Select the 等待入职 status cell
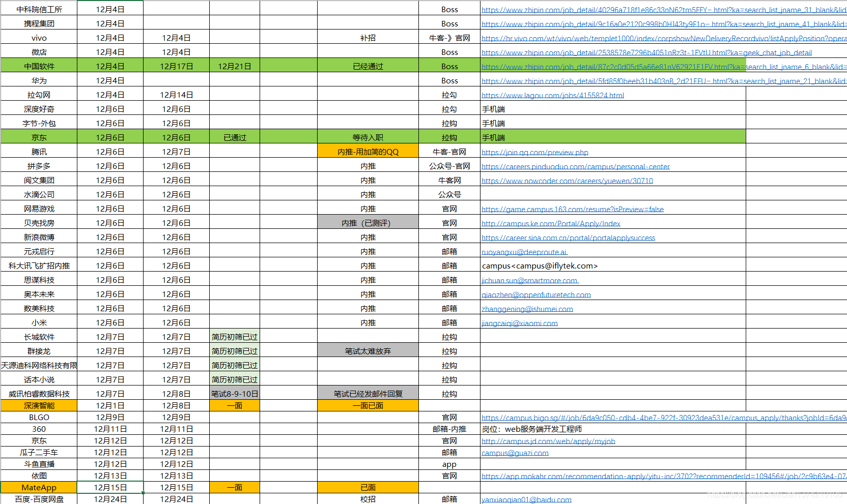Viewport: 847px width, 504px height. click(x=368, y=137)
